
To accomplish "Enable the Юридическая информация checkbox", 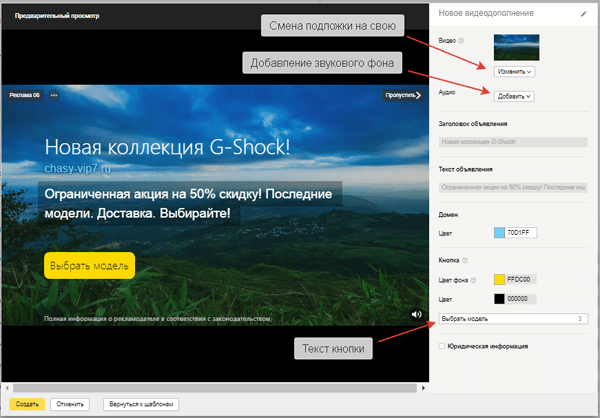I will (x=442, y=346).
